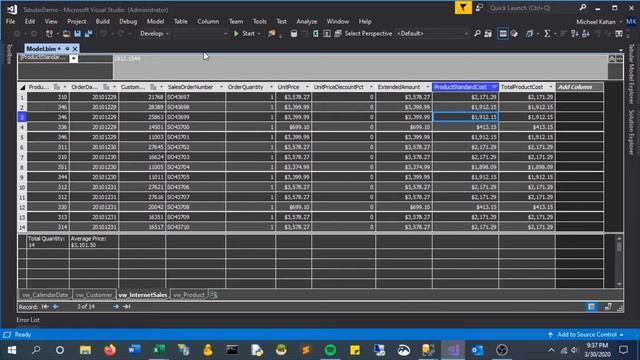This screenshot has height=360, width=640.
Task: Open the UnitPriceDiscountPct column filter dropdown
Action: coord(371,87)
